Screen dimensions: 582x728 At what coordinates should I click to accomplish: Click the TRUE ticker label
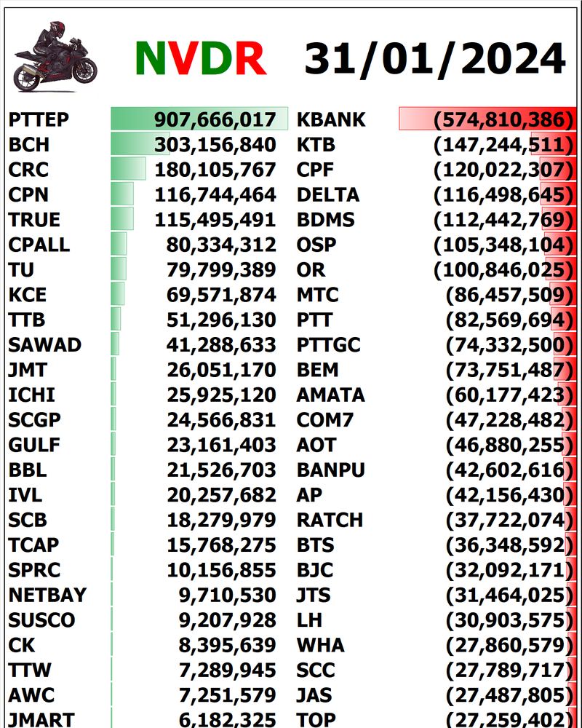tap(34, 220)
